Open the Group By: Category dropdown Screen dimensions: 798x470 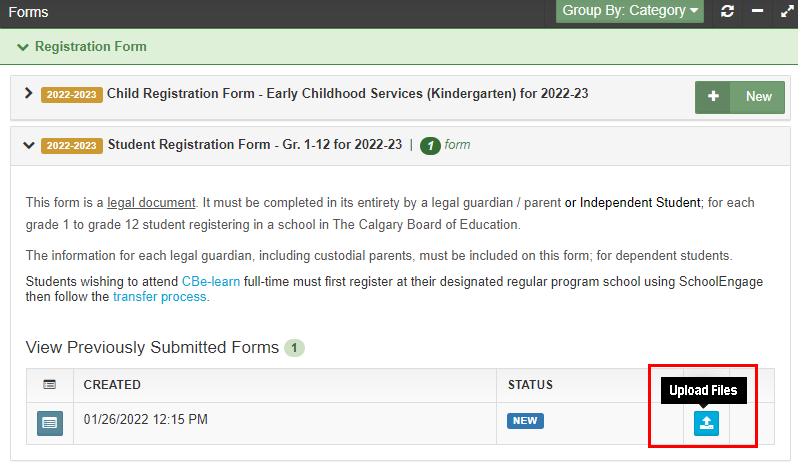[630, 11]
